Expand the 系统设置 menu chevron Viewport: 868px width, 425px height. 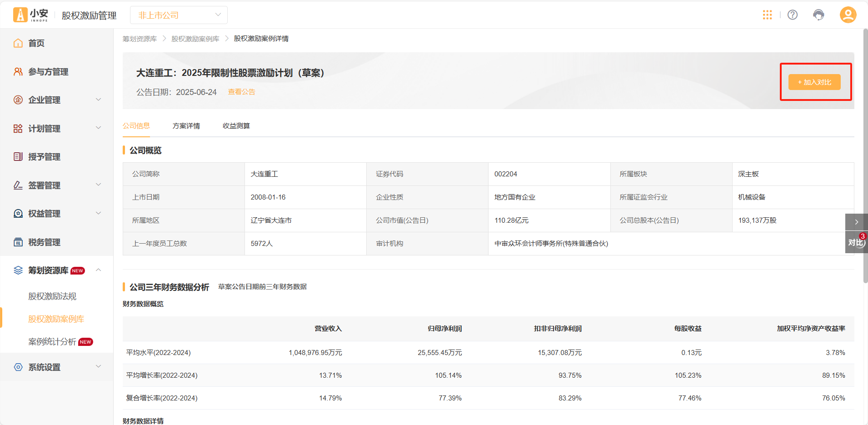(98, 367)
